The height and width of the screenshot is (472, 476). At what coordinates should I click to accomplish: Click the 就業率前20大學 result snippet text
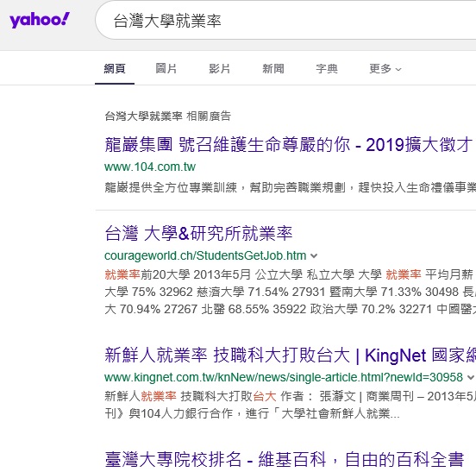point(291,292)
